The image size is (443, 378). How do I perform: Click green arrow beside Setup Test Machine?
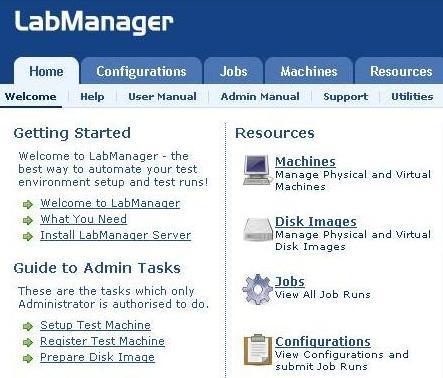(28, 326)
